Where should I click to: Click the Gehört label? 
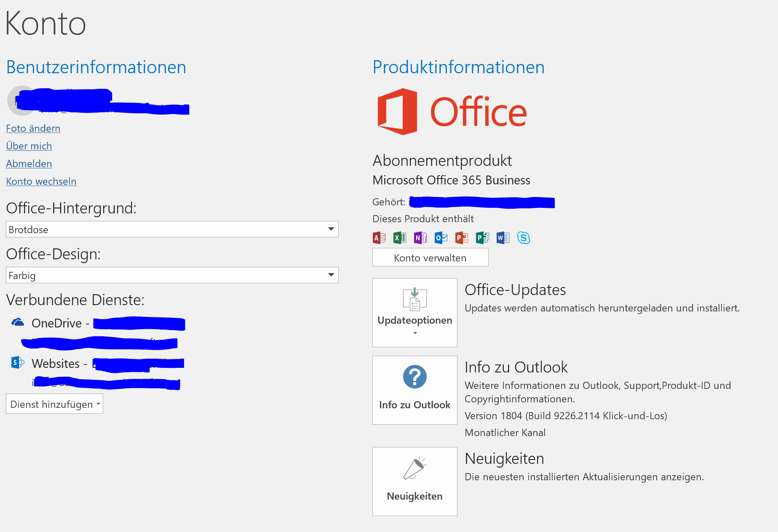pyautogui.click(x=389, y=202)
